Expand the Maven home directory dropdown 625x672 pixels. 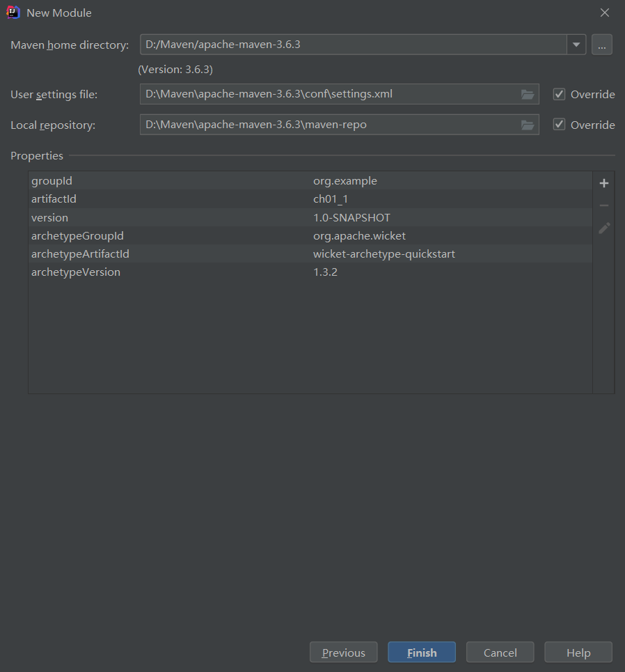pos(576,45)
